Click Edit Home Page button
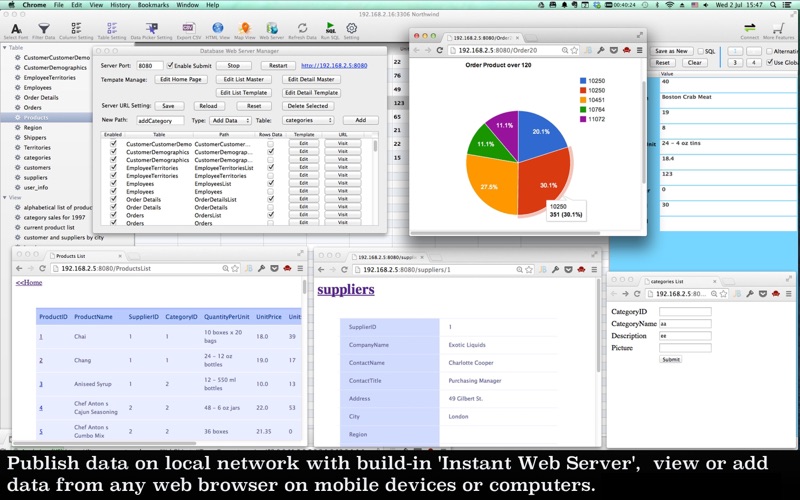800x500 pixels. 181,79
